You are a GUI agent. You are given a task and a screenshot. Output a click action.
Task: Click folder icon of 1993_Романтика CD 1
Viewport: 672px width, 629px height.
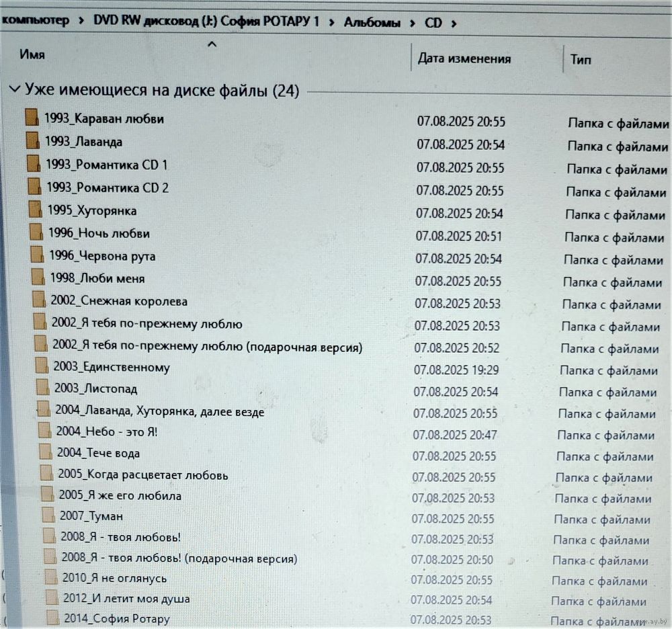[34, 163]
